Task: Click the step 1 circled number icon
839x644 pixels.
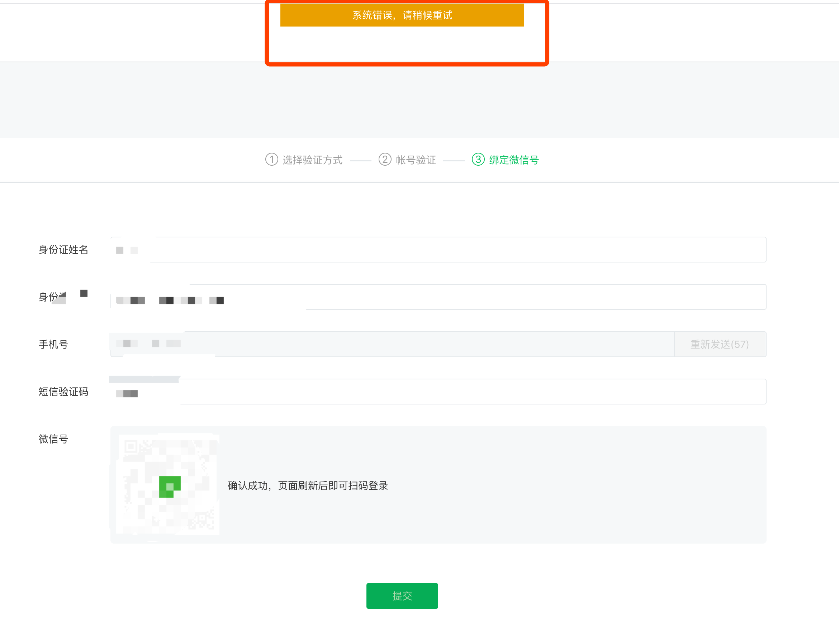Action: [x=271, y=160]
